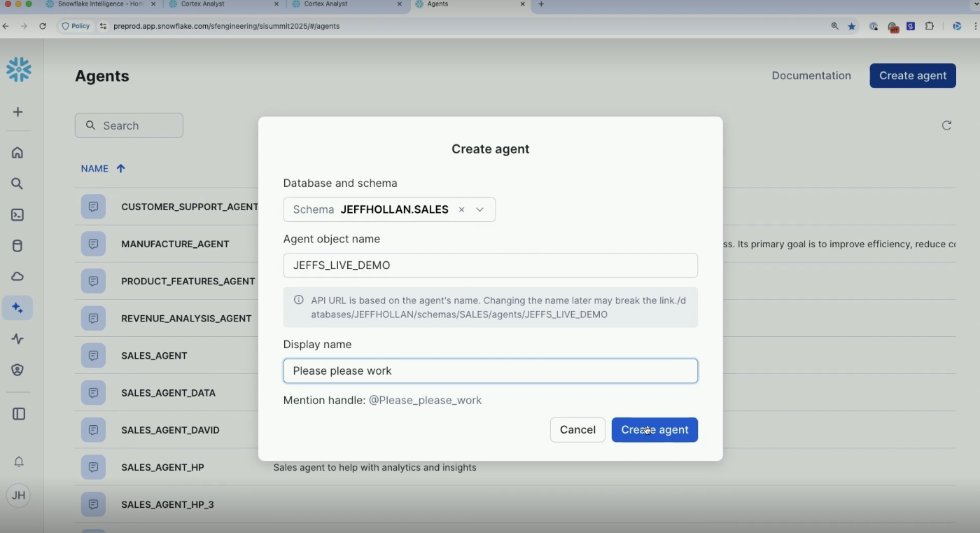The image size is (980, 533).
Task: Click SALES_AGENT_DATA row icon
Action: (93, 392)
